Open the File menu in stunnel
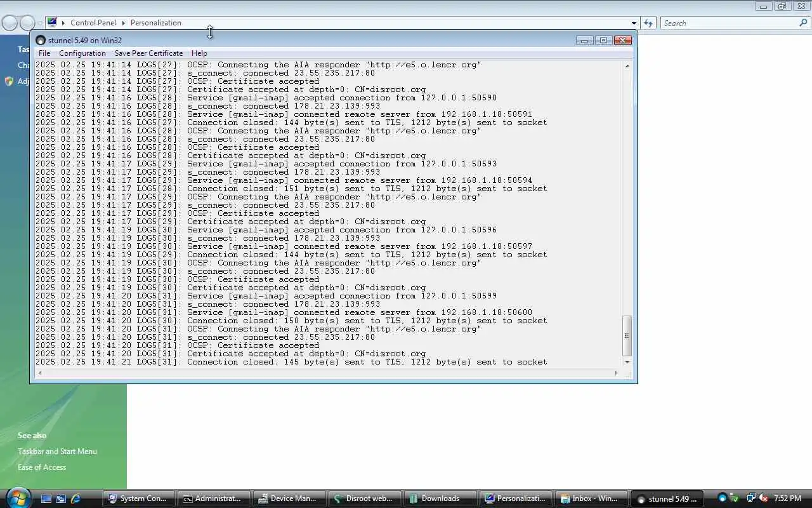 click(44, 53)
